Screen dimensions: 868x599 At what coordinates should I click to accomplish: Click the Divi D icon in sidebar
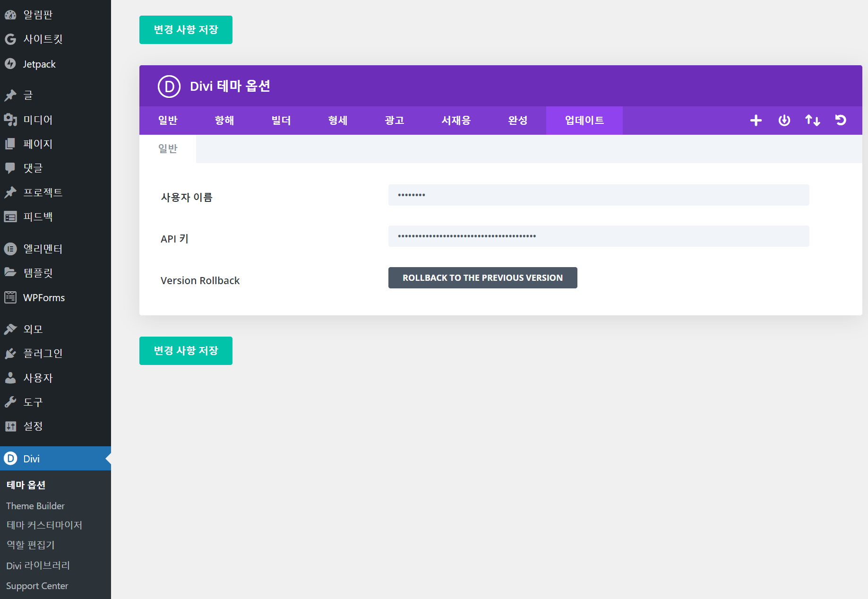pyautogui.click(x=10, y=459)
